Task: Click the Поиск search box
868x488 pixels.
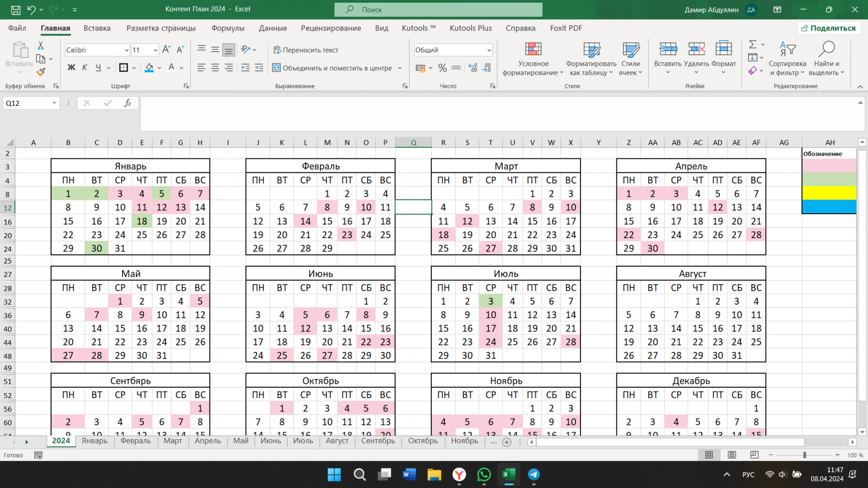Action: (438, 9)
